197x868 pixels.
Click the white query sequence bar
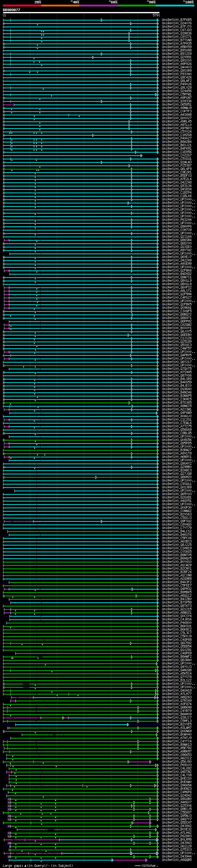pyautogui.click(x=81, y=12)
